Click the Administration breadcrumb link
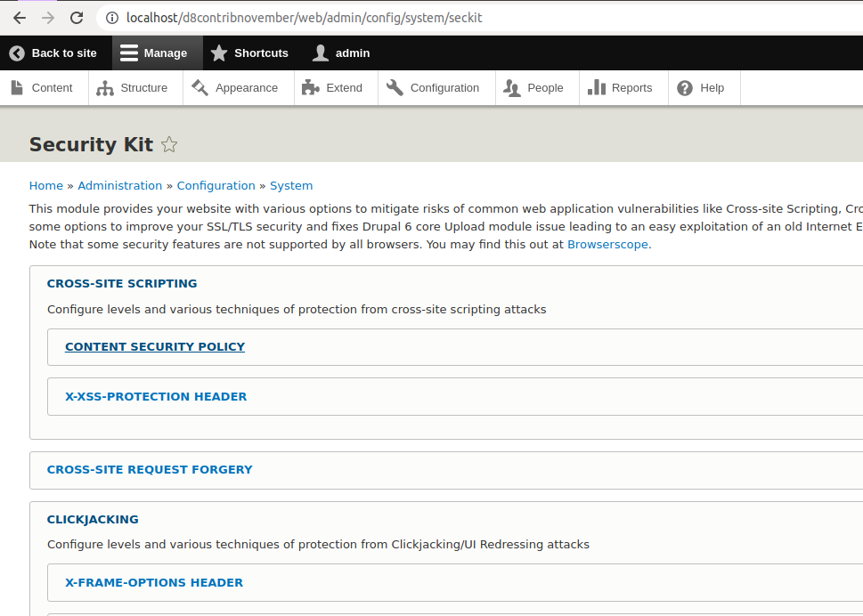Screen dimensions: 863x616 (x=119, y=185)
